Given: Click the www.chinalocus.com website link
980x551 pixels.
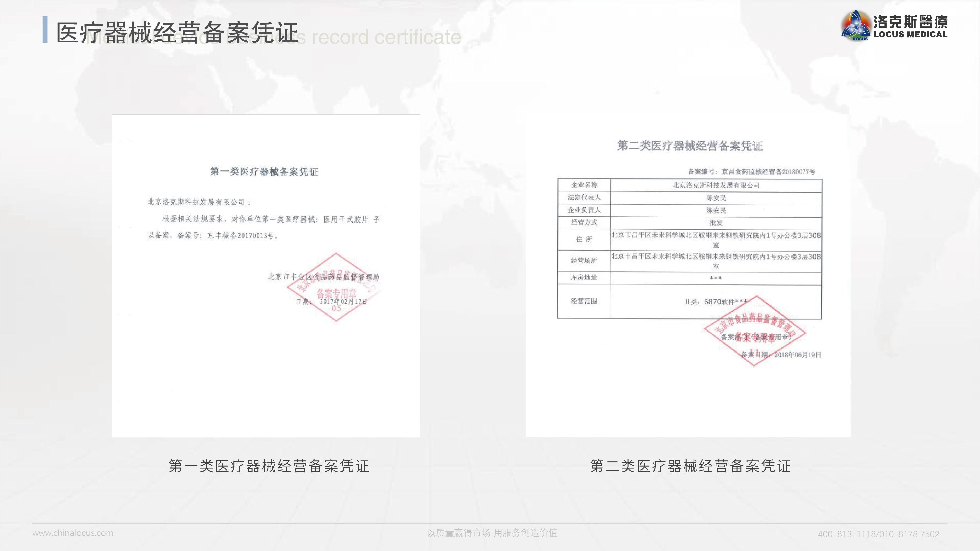Looking at the screenshot, I should point(73,533).
